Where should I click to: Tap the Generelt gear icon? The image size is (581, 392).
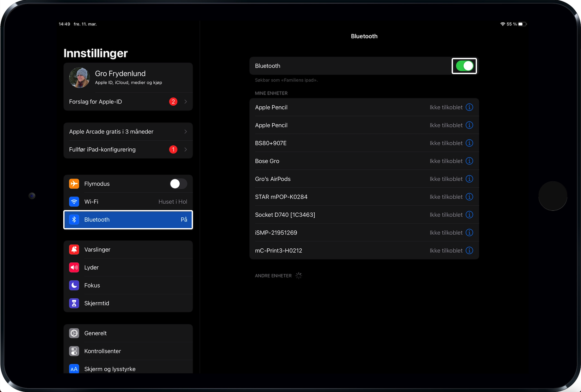point(74,333)
